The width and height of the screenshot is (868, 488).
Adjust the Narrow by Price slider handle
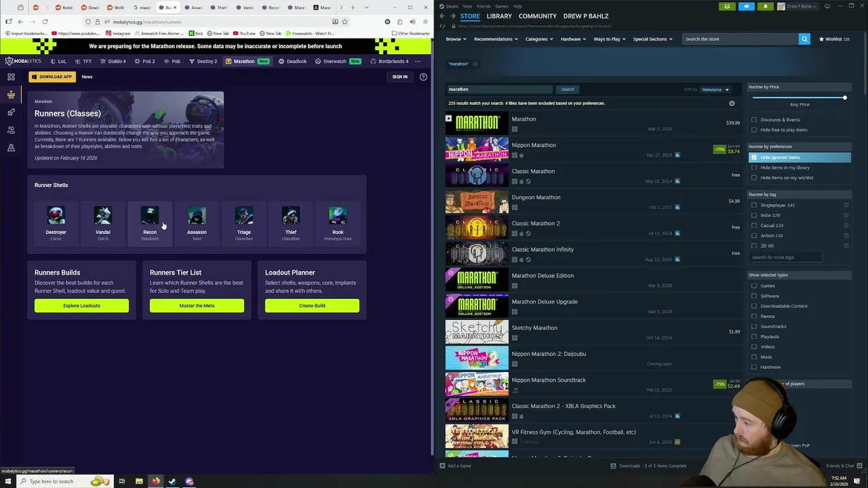pyautogui.click(x=844, y=98)
